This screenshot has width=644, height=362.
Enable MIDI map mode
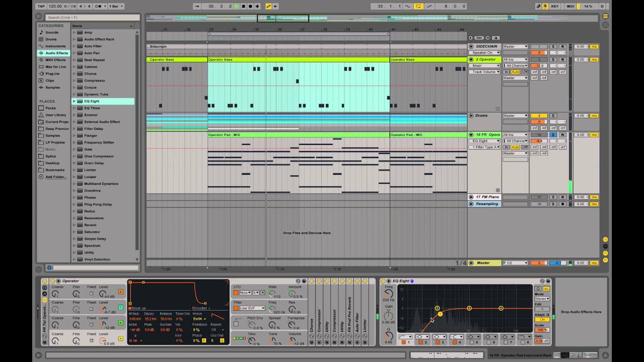570,6
